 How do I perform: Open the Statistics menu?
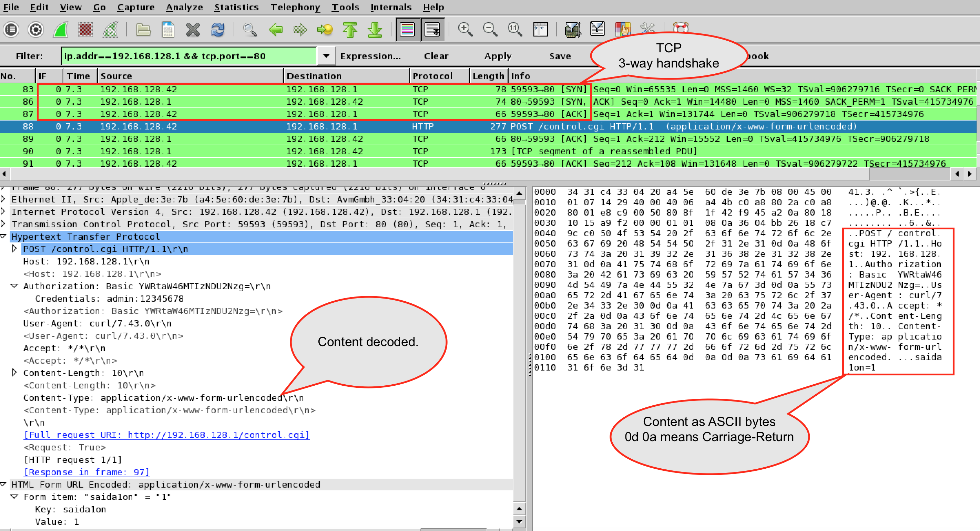coord(236,7)
